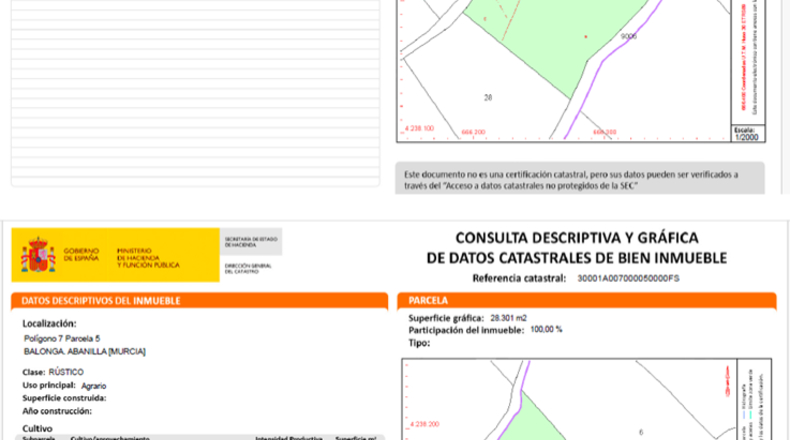Click the 'Superficie gráfica:' label

pyautogui.click(x=446, y=318)
